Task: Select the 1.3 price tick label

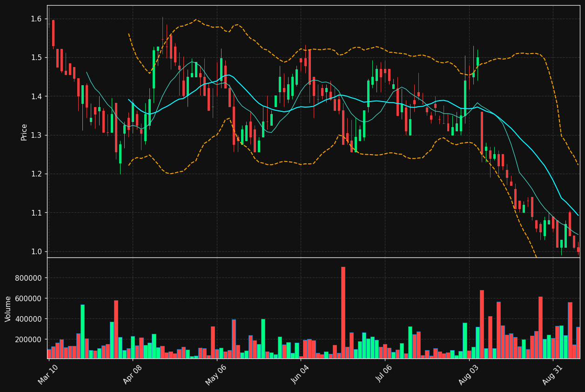Action: click(x=37, y=135)
